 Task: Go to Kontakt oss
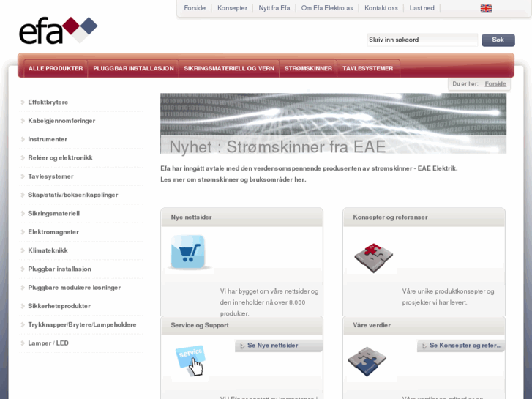(381, 8)
